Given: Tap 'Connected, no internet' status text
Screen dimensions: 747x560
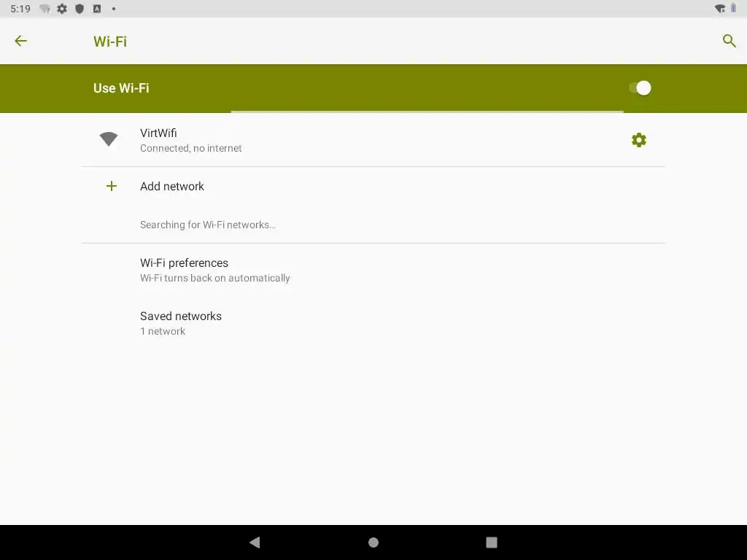Looking at the screenshot, I should click(190, 148).
